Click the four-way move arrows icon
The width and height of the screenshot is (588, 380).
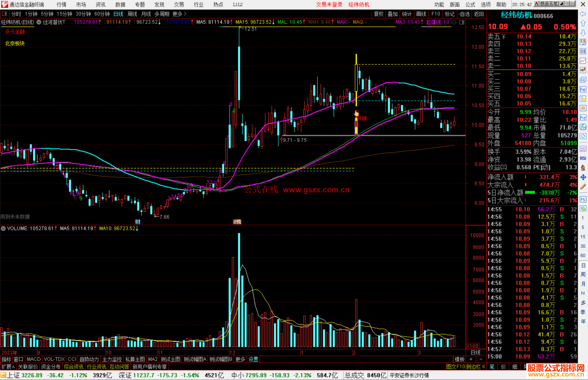click(x=583, y=177)
